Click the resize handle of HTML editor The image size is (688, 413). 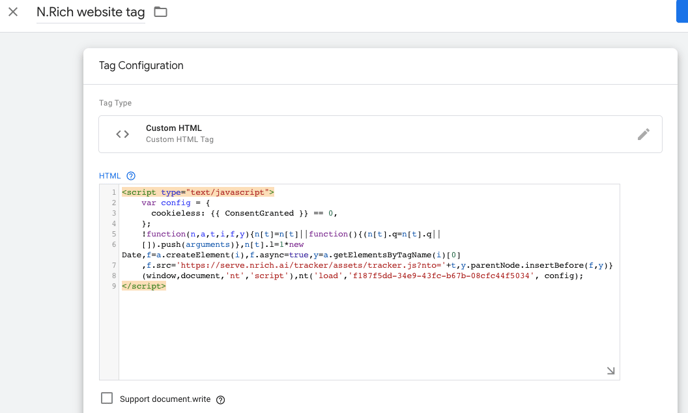[x=610, y=371]
